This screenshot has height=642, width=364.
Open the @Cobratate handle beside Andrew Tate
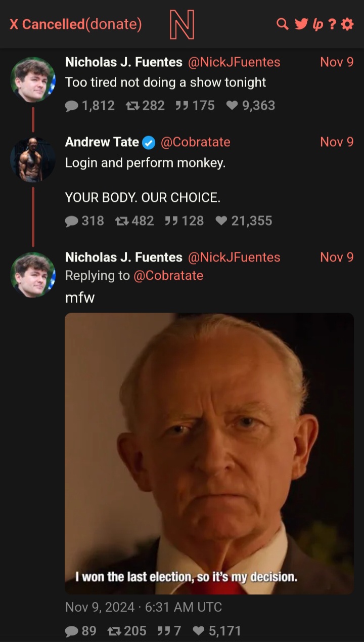tap(195, 142)
